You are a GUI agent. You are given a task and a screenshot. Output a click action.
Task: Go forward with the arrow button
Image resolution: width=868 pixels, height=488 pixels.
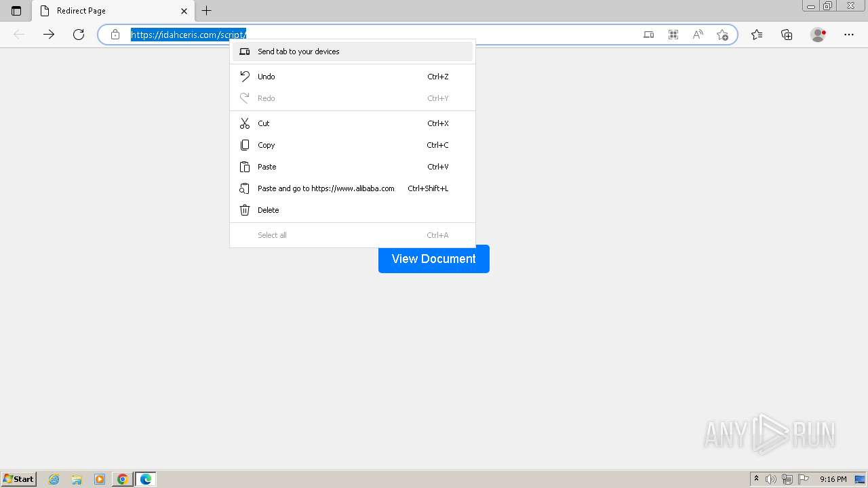(x=49, y=35)
